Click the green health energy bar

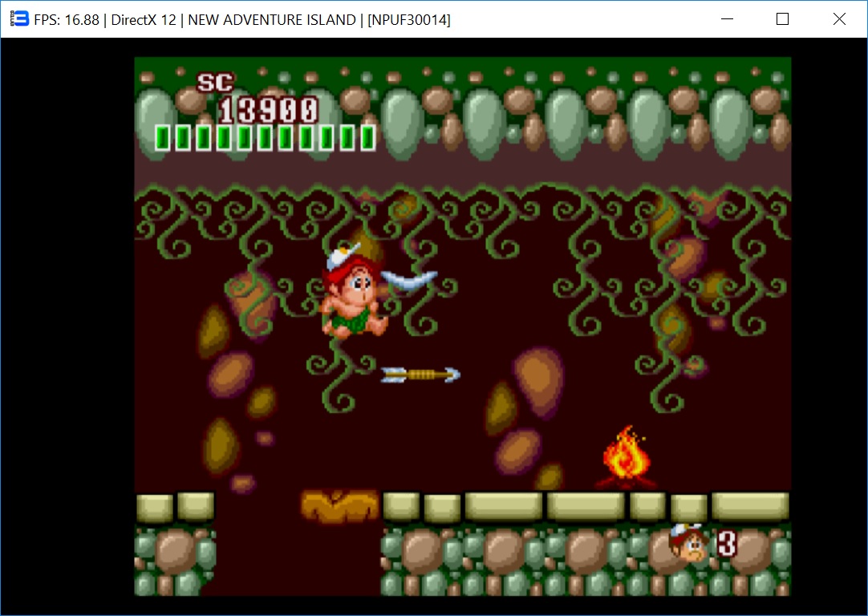click(x=266, y=138)
